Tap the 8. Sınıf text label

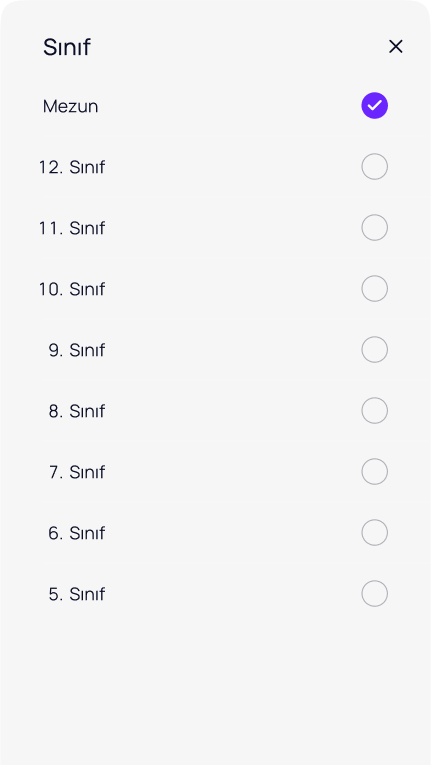77,411
